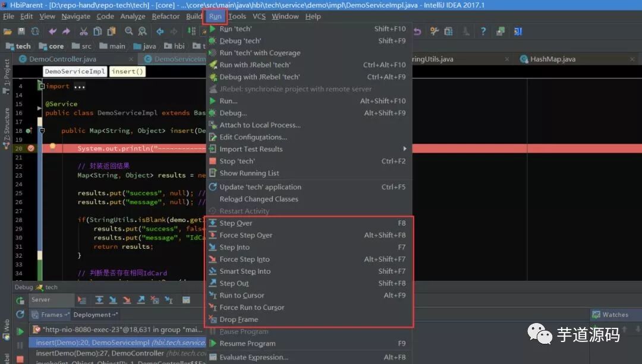Click the Help question mark icon
The width and height of the screenshot is (642, 364).
(483, 31)
